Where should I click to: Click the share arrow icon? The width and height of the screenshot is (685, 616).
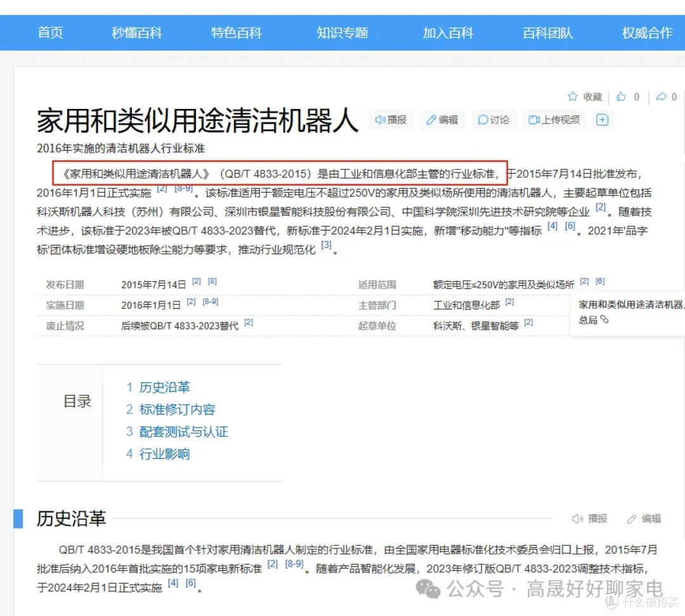point(661,96)
